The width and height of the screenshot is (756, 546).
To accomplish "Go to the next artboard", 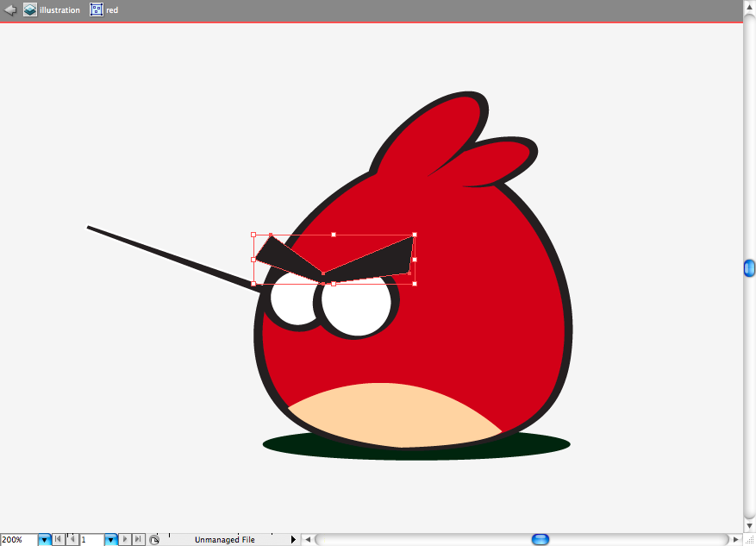I will (124, 539).
